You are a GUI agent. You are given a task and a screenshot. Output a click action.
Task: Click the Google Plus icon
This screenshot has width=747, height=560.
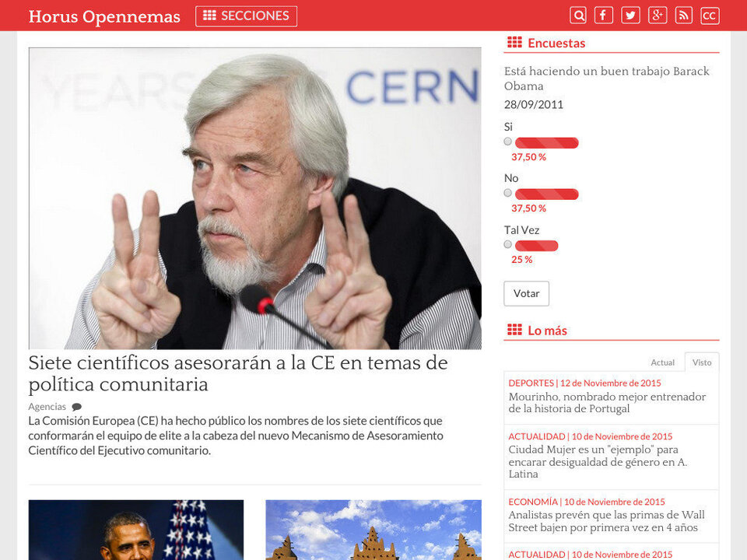658,16
